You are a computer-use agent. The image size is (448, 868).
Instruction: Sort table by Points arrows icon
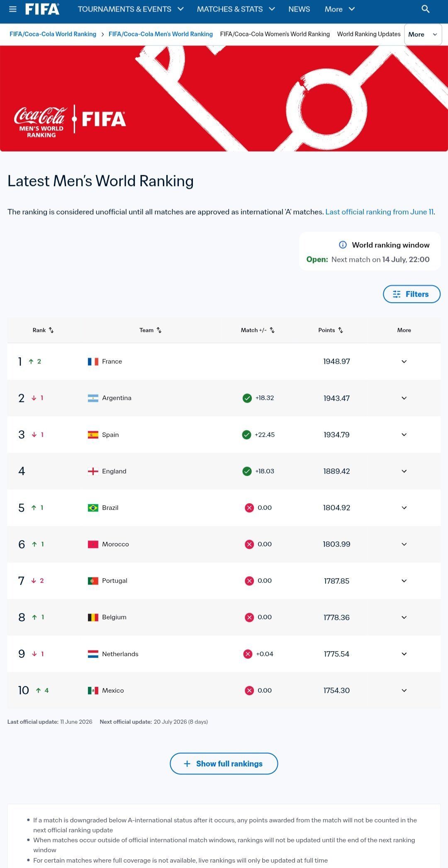pyautogui.click(x=341, y=330)
